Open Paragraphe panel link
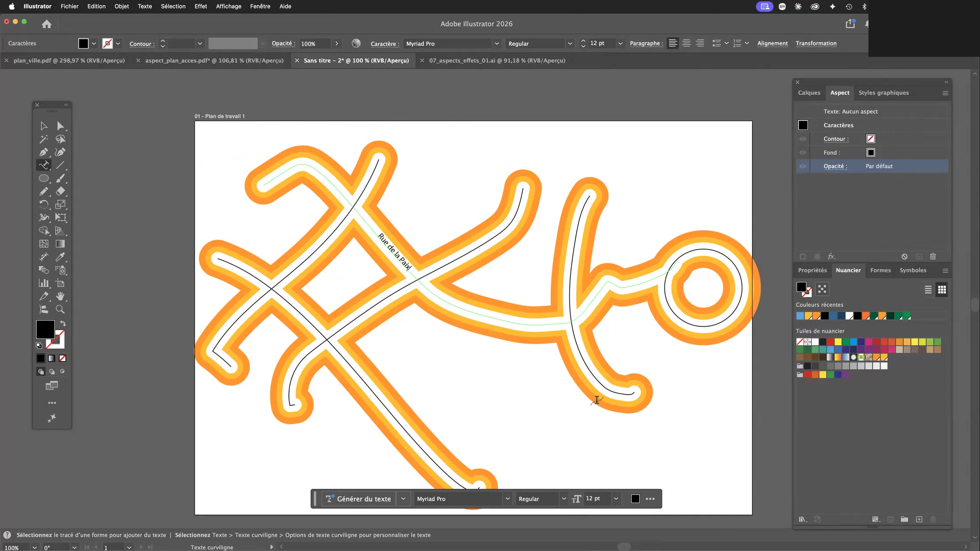The height and width of the screenshot is (551, 980). tap(646, 43)
